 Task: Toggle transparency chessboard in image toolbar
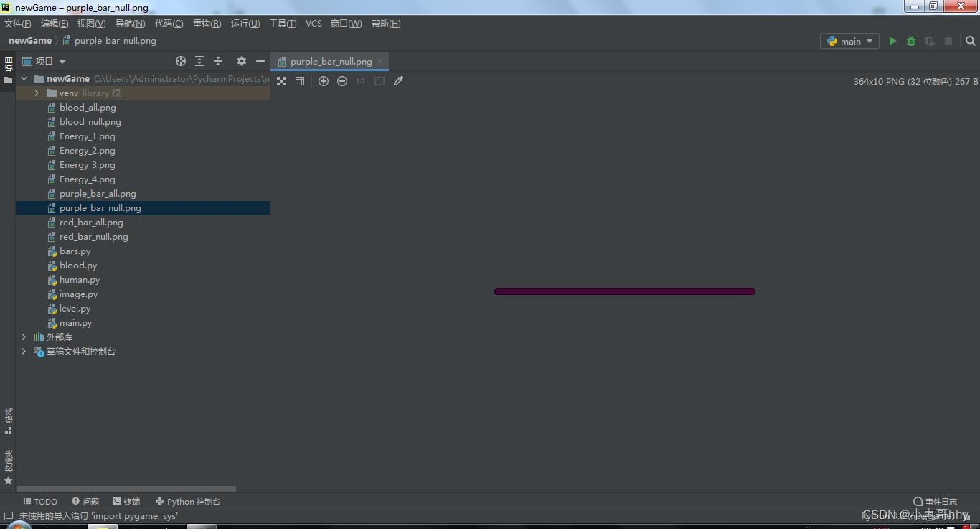pos(281,81)
